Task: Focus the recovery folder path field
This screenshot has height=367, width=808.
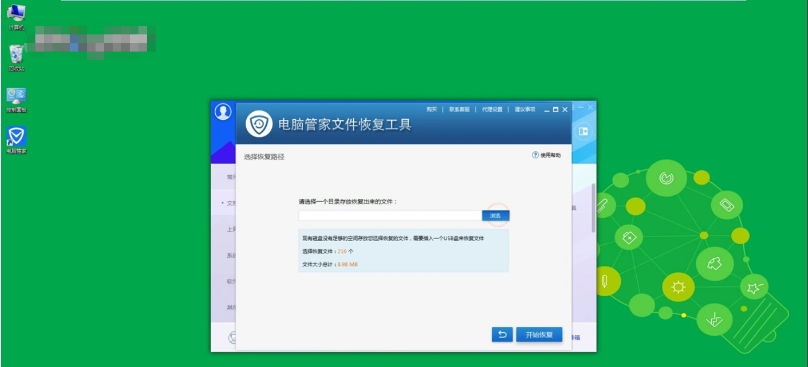Action: (390, 215)
